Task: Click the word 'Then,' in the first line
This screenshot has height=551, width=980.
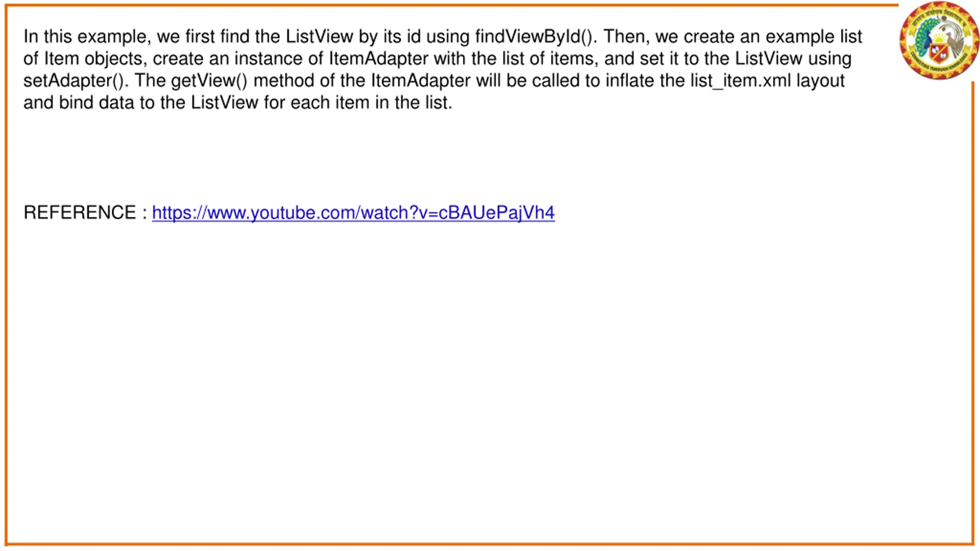Action: coord(626,37)
